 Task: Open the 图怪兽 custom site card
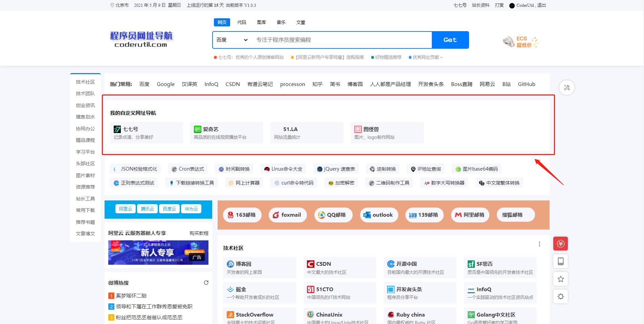pos(387,133)
